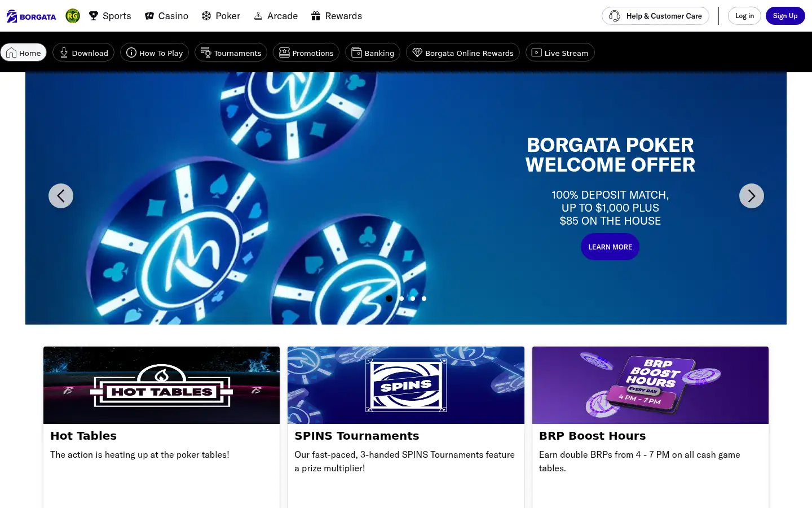Open the Hot Tables banner image
Viewport: 812px width, 508px height.
tap(161, 385)
